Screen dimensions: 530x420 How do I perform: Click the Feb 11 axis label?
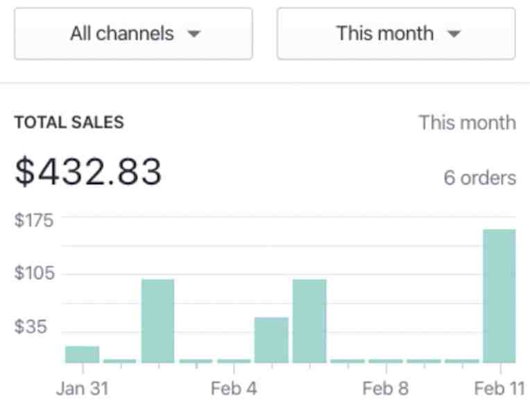(499, 388)
